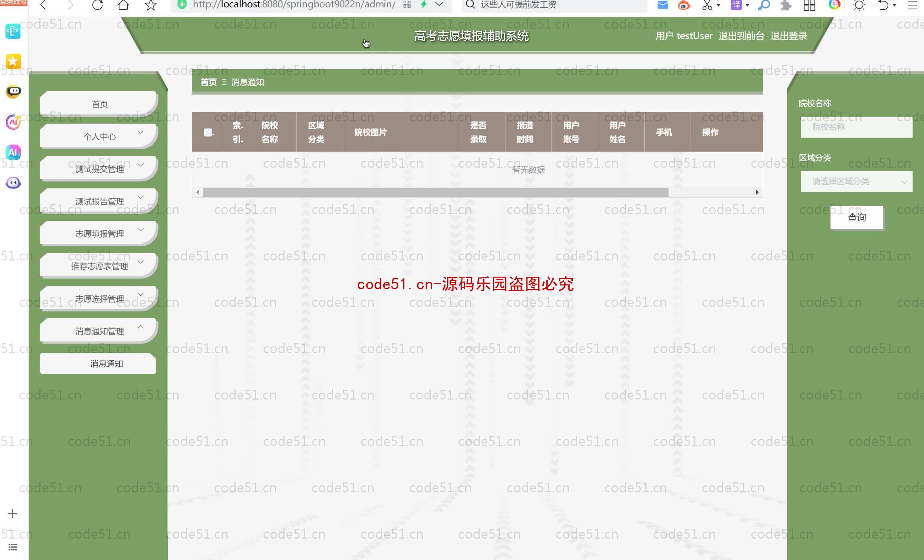Click 退出到前台 in header
This screenshot has width=924, height=560.
click(741, 36)
